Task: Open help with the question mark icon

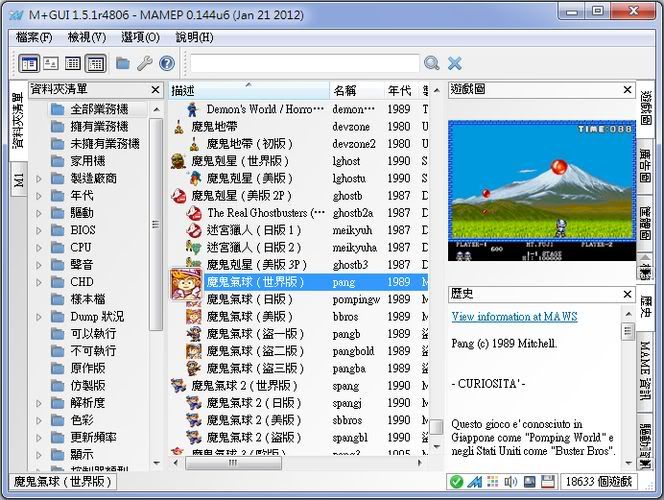Action: point(167,64)
